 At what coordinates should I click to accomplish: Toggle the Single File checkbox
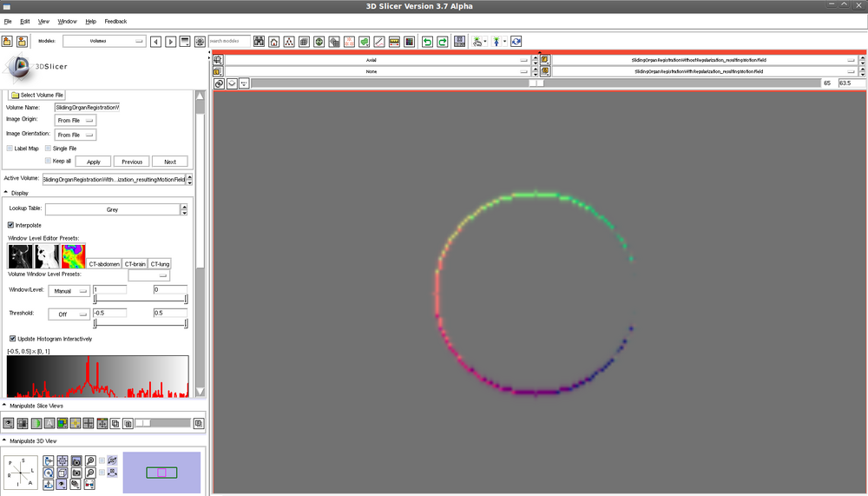tap(48, 149)
